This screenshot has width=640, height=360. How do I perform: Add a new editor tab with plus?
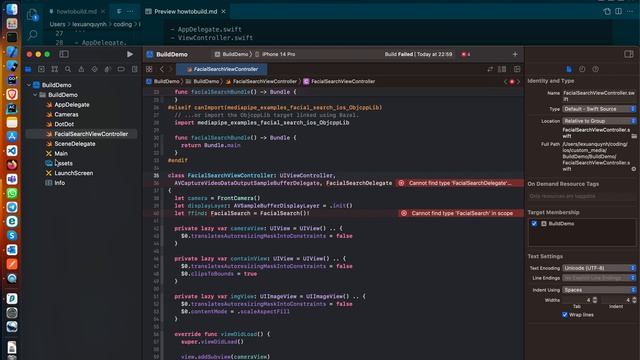pos(515,54)
